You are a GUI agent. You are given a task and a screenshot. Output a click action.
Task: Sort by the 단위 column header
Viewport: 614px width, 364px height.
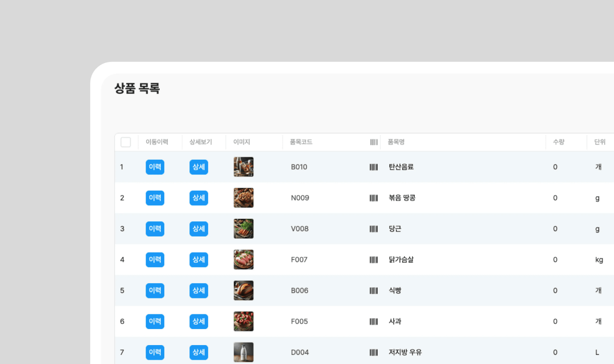(x=600, y=142)
